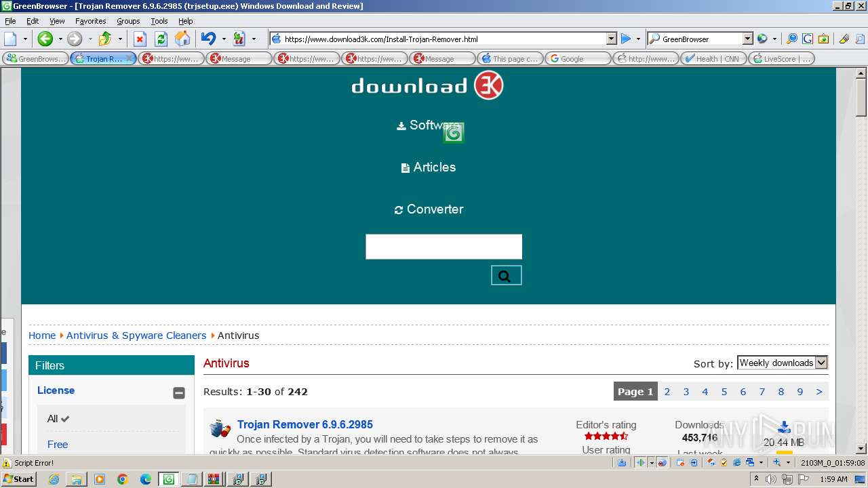Click status bar Internet Explorer icon
Image resolution: width=868 pixels, height=488 pixels.
736,463
